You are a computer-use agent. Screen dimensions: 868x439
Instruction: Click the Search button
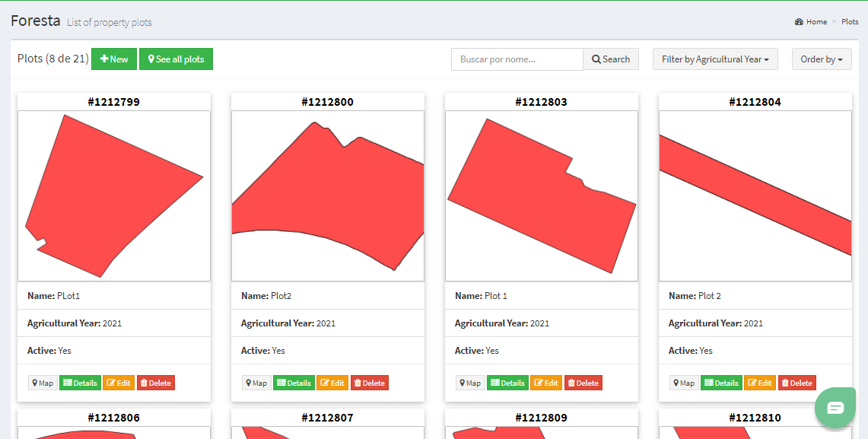point(611,59)
